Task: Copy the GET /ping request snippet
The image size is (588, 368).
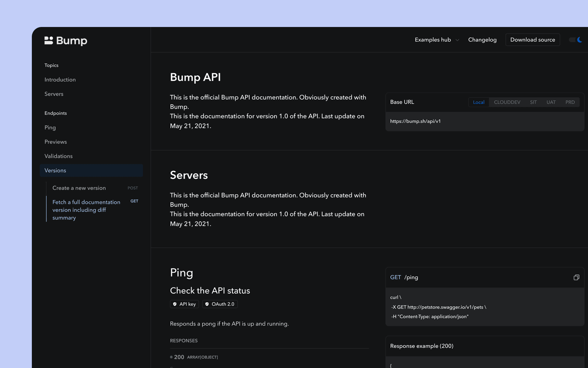Action: click(576, 277)
